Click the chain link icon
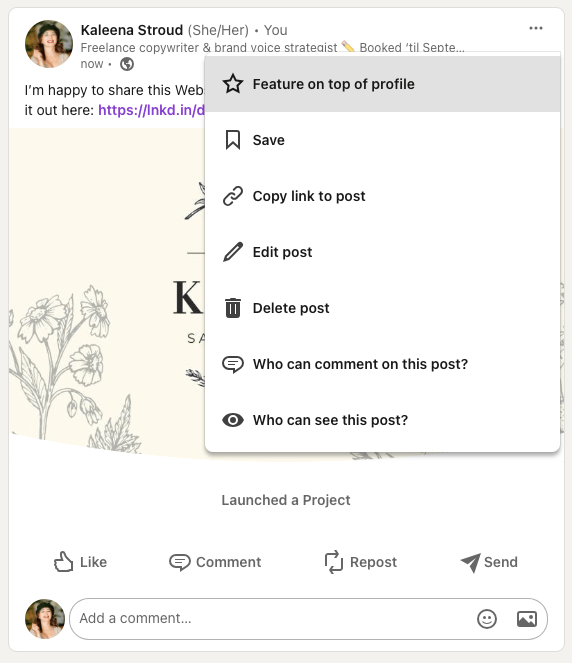This screenshot has height=663, width=572. (233, 196)
